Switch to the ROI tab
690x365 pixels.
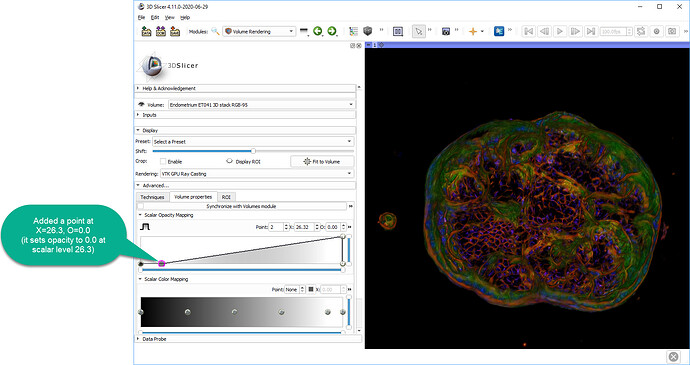pos(226,197)
